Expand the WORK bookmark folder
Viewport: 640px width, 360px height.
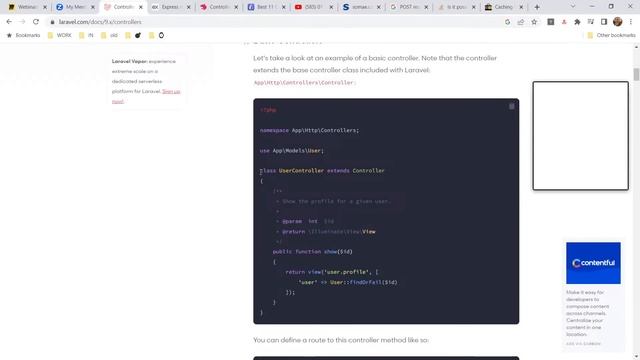[x=60, y=36]
